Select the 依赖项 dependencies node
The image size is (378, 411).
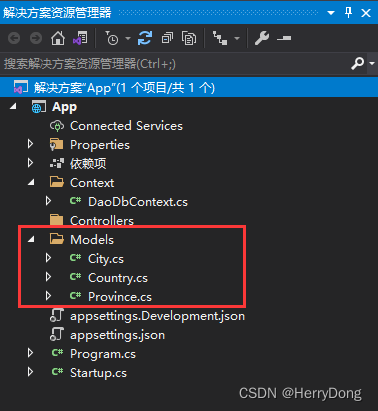tap(88, 164)
